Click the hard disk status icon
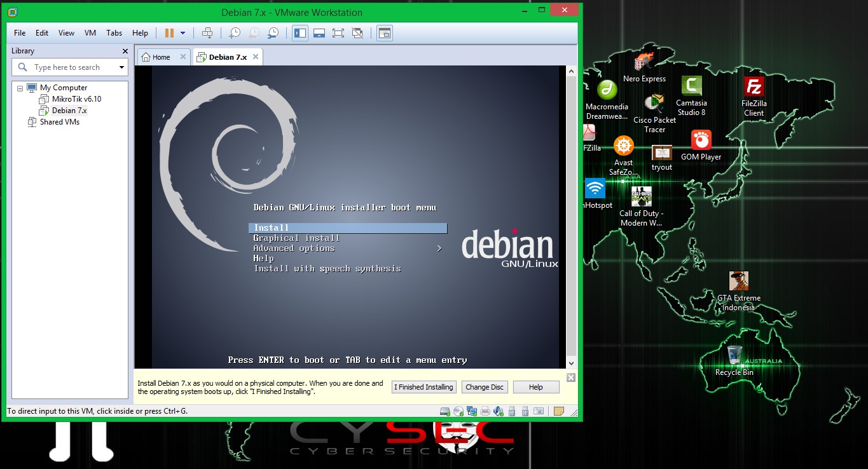Viewport: 868px width, 469px height. (444, 411)
